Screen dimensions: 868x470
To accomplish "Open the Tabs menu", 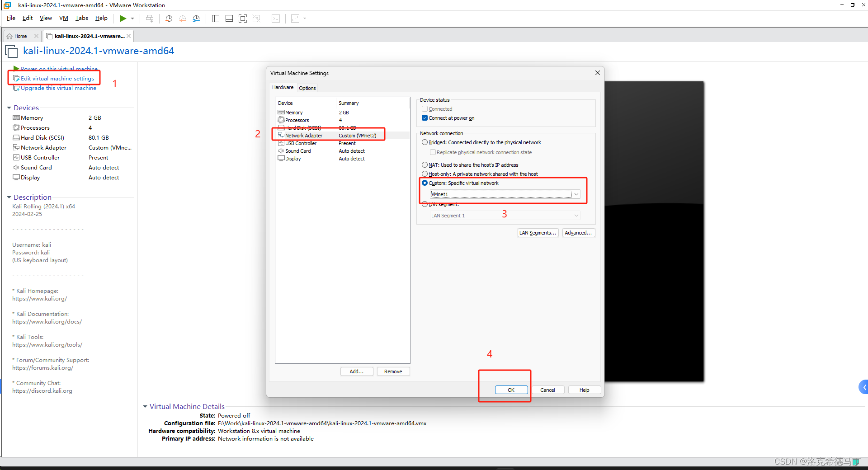I will pyautogui.click(x=82, y=18).
